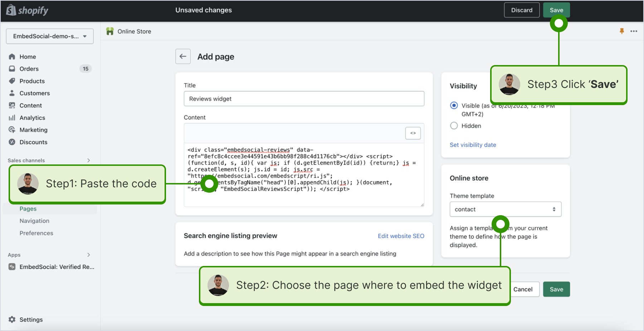Open the Theme template contact dropdown

[x=505, y=209]
